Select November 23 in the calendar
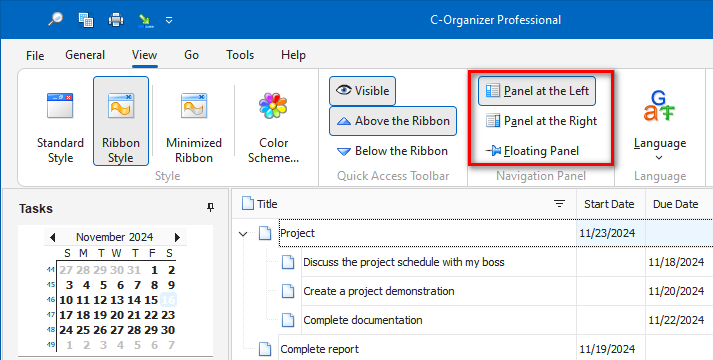Screen dimensions: 713x360 [168, 315]
